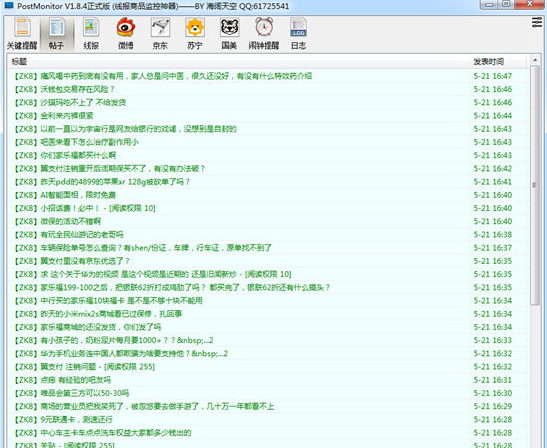Select the post about 奶粉尿片每月要1000+
The image size is (547, 448).
[x=113, y=341]
